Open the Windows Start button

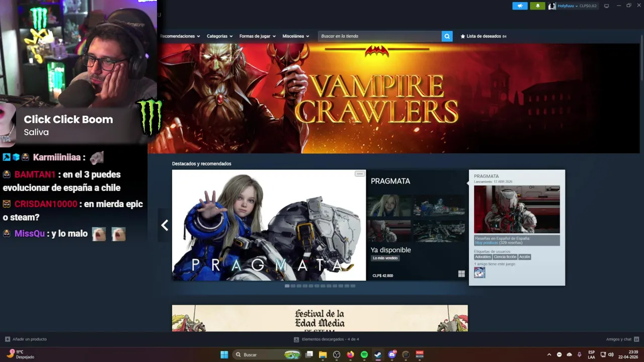[x=224, y=354]
